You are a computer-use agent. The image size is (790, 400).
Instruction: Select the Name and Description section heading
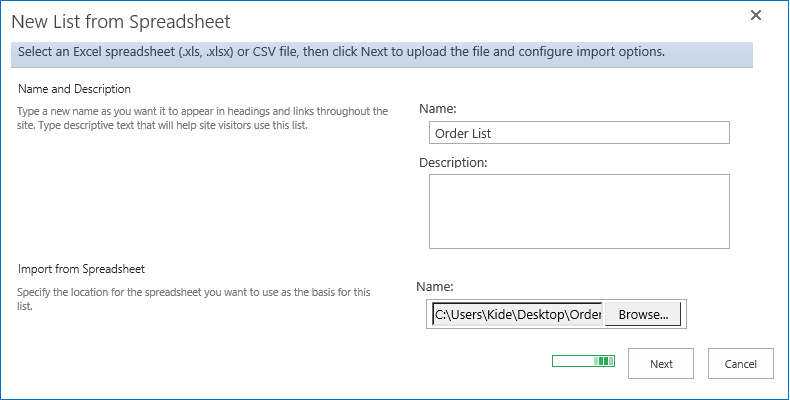click(75, 89)
